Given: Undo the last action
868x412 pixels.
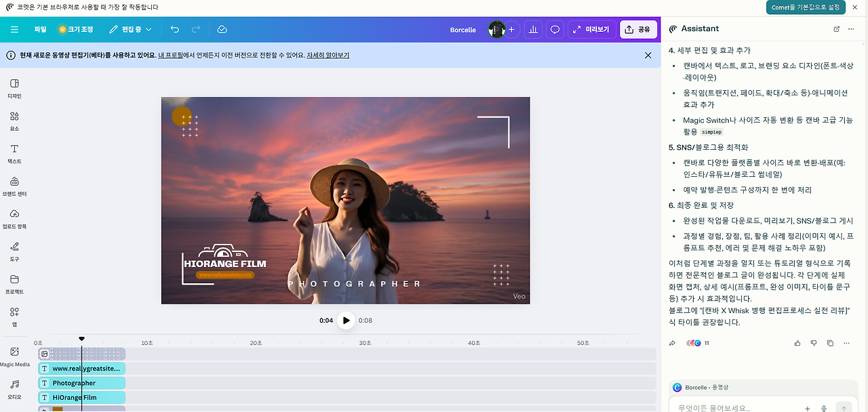Looking at the screenshot, I should [x=175, y=30].
